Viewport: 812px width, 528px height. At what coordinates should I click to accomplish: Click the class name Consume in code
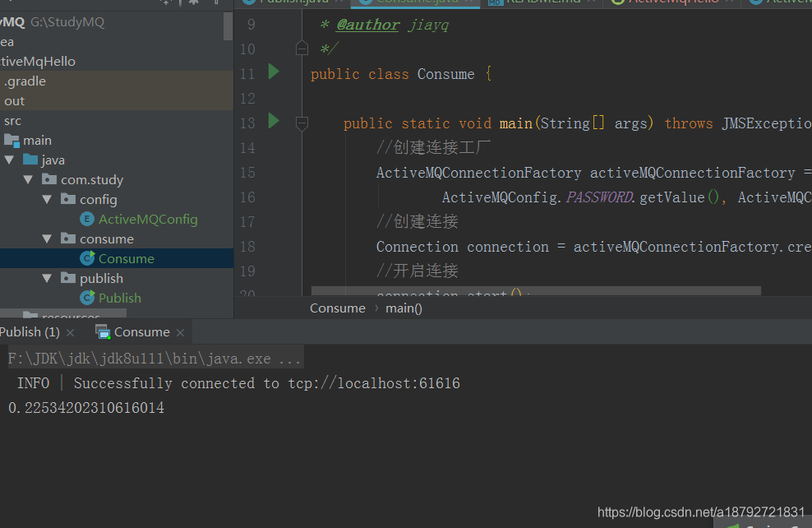445,74
